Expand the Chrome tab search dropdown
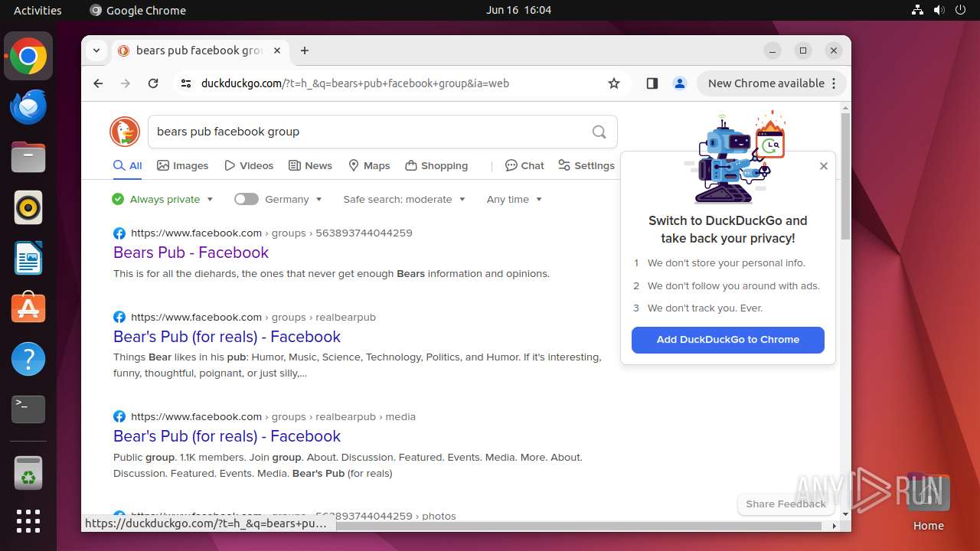This screenshot has height=551, width=980. (x=96, y=51)
